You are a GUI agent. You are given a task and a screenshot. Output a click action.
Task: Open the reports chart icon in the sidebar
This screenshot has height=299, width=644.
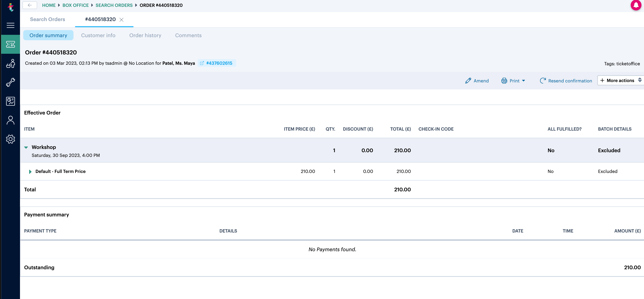[x=10, y=101]
